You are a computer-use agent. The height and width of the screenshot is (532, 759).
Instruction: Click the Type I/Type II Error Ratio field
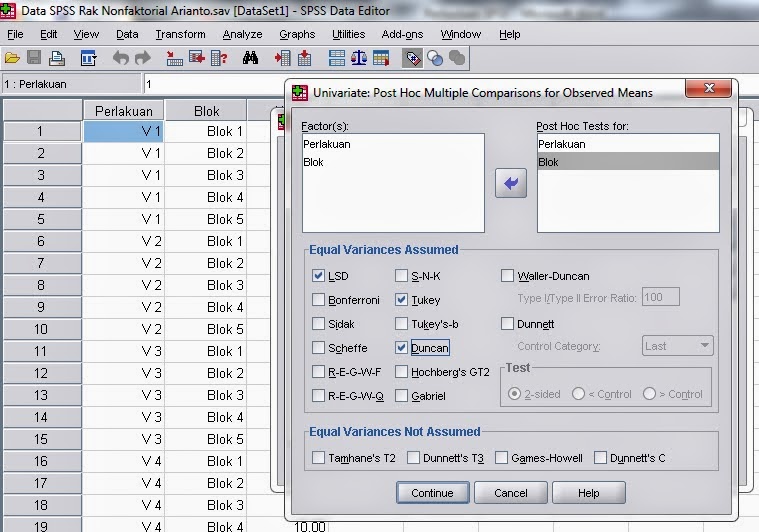(661, 297)
